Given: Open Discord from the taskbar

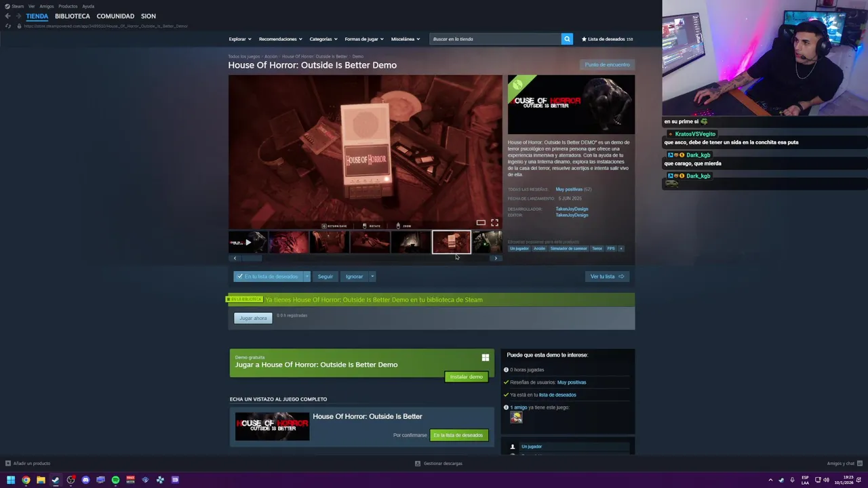Looking at the screenshot, I should (85, 480).
